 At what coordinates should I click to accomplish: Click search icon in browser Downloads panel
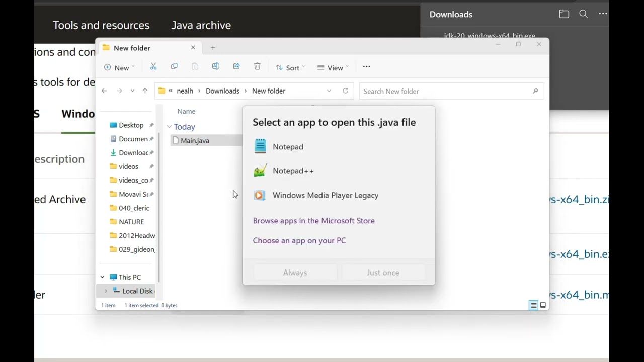pyautogui.click(x=584, y=14)
